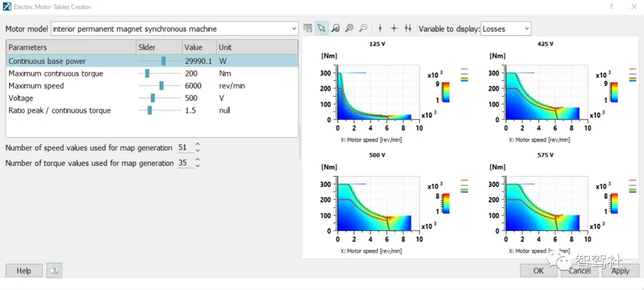Click the ratio value 1.5
This screenshot has height=290, width=644.
coord(190,110)
